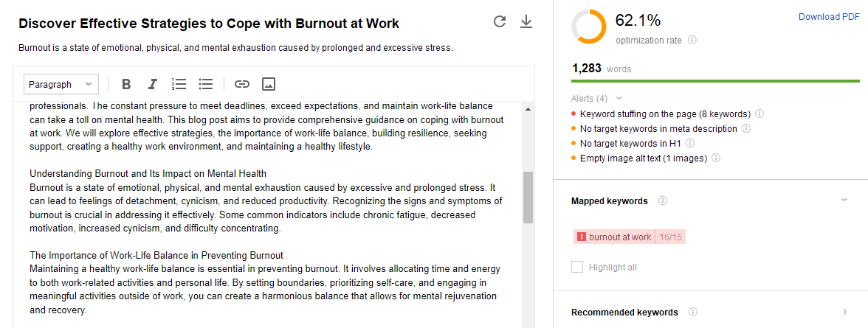Insert an image with the picture icon
868x328 pixels.
point(269,84)
